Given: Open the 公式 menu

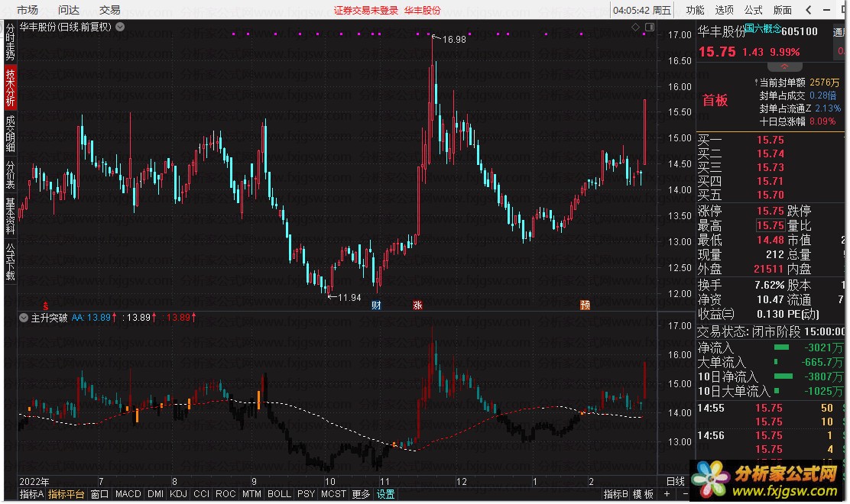Looking at the screenshot, I should [753, 10].
